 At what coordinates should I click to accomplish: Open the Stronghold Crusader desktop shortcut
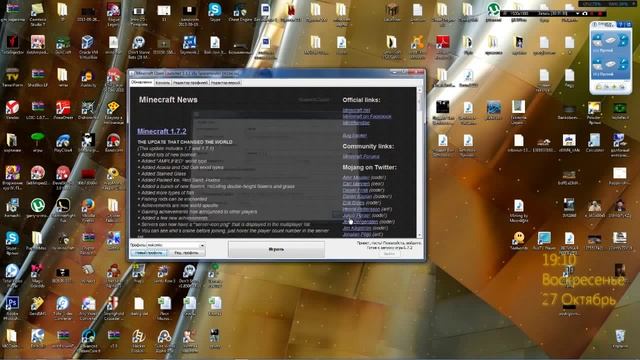(113, 307)
